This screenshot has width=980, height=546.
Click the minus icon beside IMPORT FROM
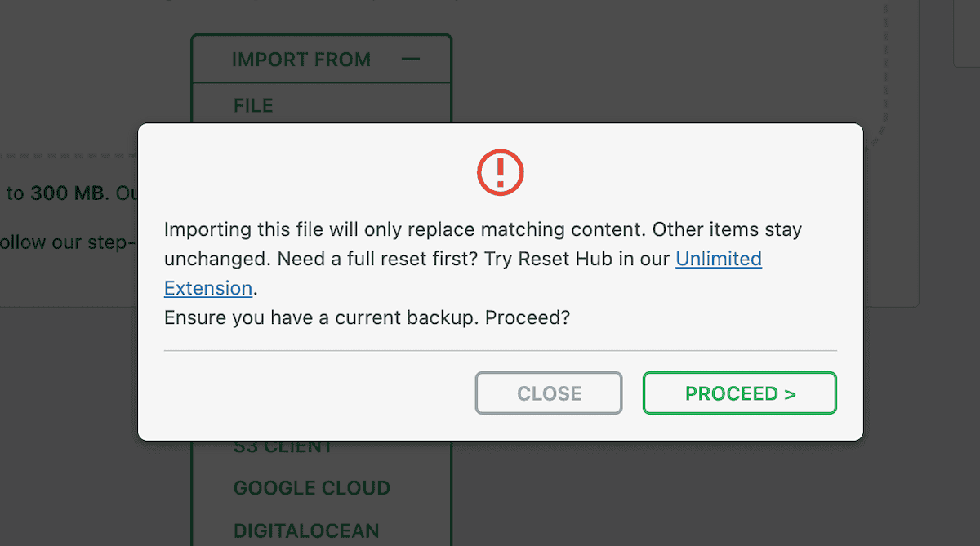pos(411,59)
